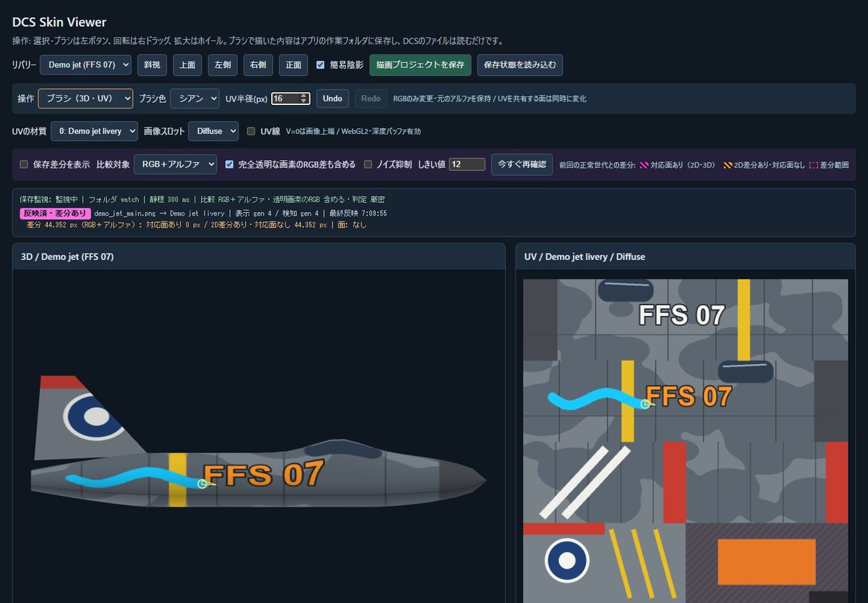Screen dimensions: 868x603
Task: Switch to the 正面 front view
Action: point(294,65)
